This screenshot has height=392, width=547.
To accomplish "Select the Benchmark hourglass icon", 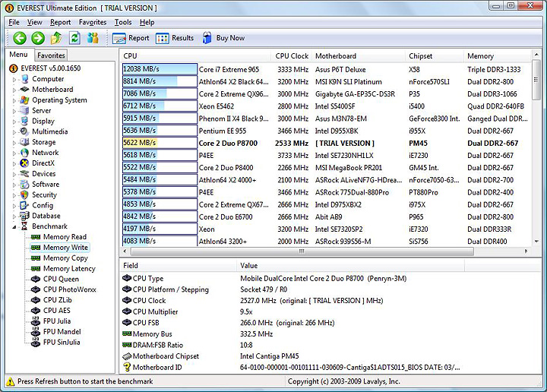I will pos(24,226).
